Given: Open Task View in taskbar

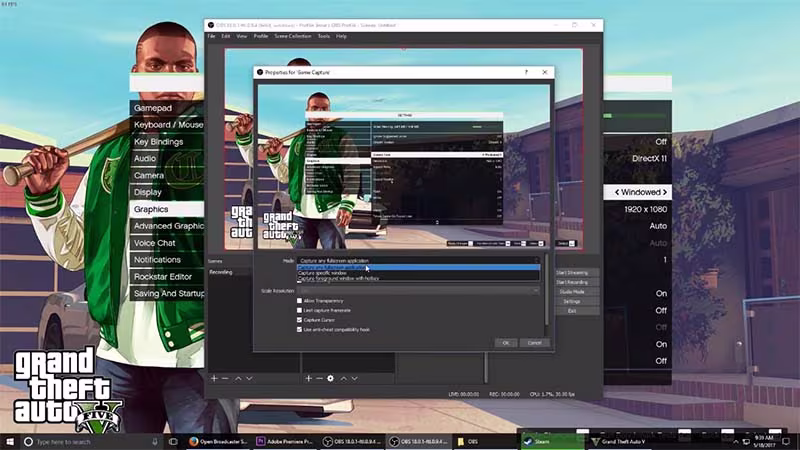Looking at the screenshot, I should (173, 441).
